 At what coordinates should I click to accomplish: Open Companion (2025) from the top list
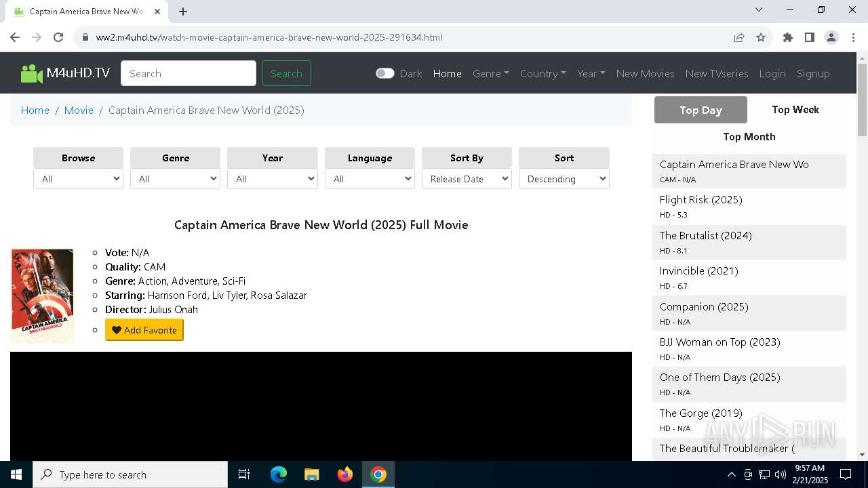coord(704,306)
